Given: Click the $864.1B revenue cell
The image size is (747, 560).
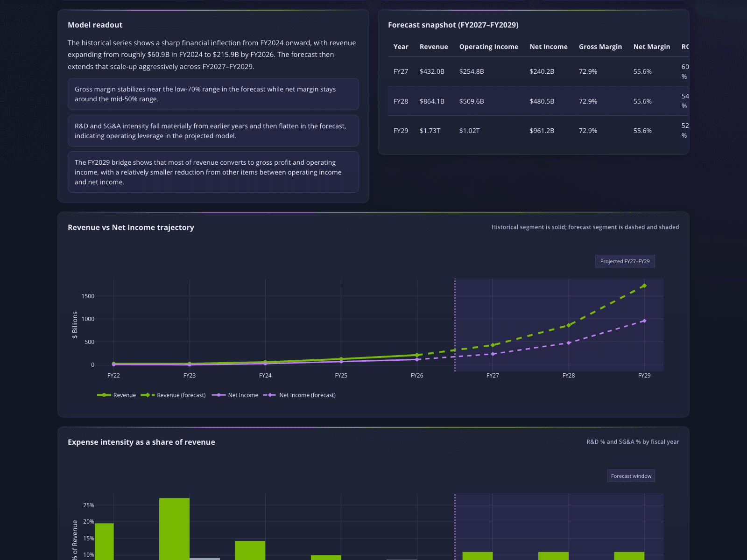Looking at the screenshot, I should click(432, 101).
